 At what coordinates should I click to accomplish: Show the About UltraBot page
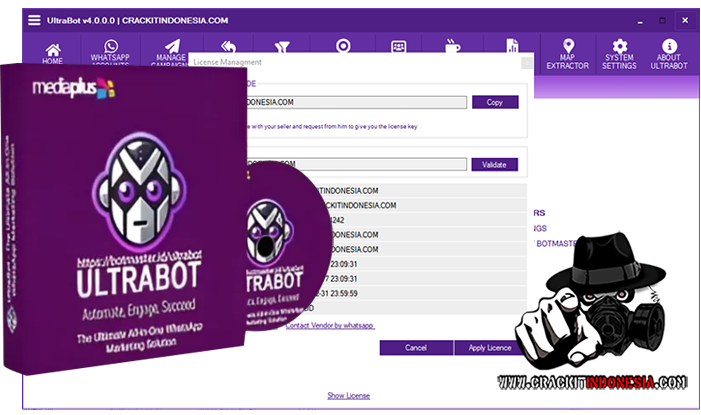(670, 53)
